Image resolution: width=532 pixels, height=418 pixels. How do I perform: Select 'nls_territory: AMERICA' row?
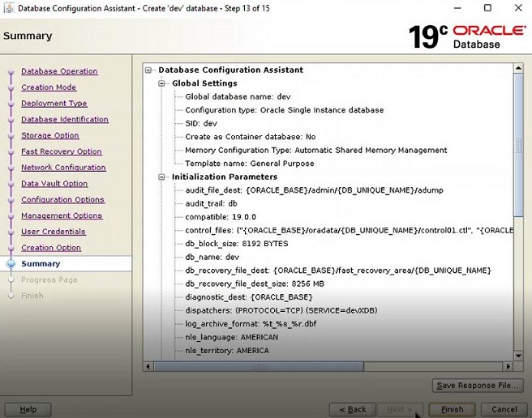coord(227,351)
